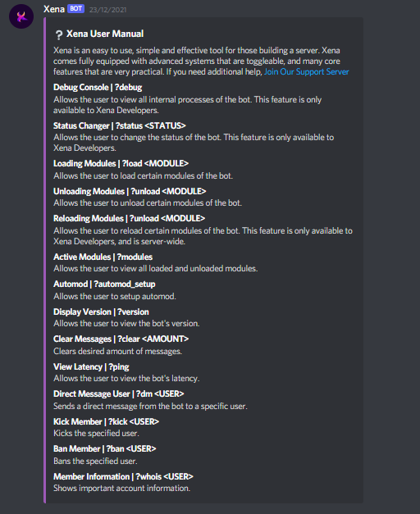Image resolution: width=420 pixels, height=514 pixels.
Task: Click the Xena User Manual title
Action: (x=105, y=34)
